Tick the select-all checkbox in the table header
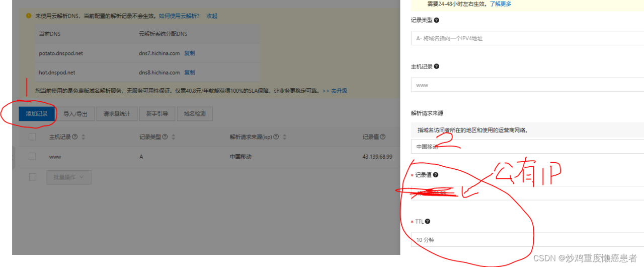 33,137
